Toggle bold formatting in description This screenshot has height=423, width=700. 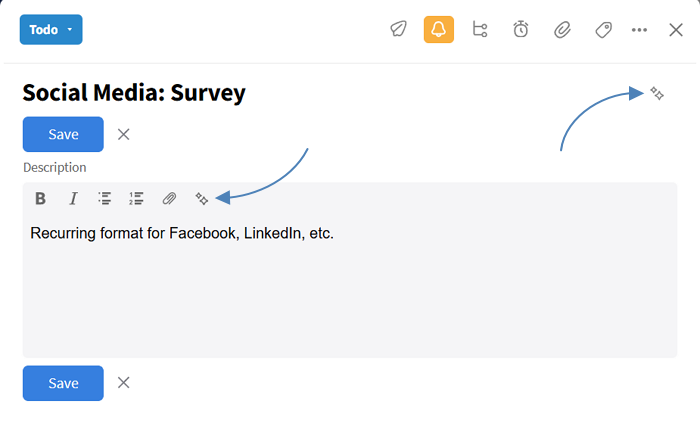pos(41,198)
